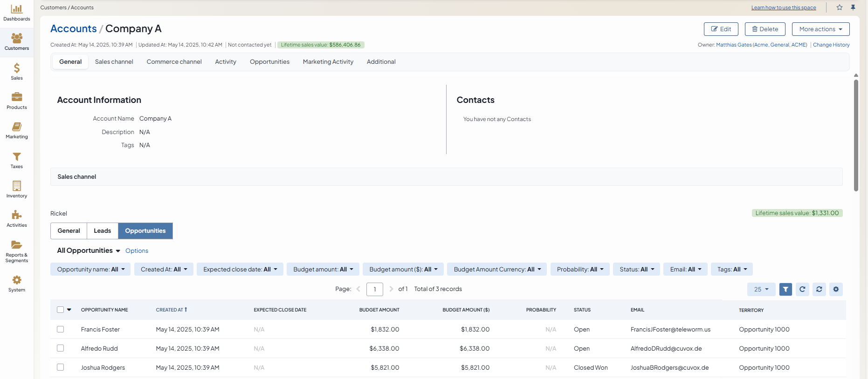The width and height of the screenshot is (868, 379).
Task: Select the Francis Foster row checkbox
Action: 61,329
